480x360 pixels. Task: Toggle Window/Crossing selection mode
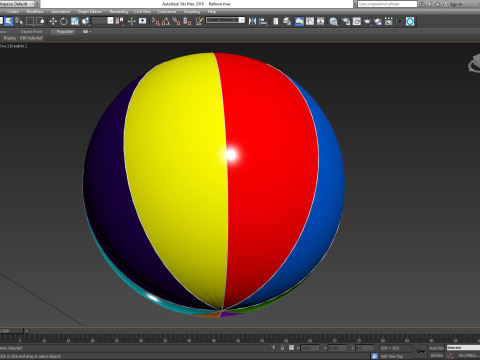click(x=41, y=21)
